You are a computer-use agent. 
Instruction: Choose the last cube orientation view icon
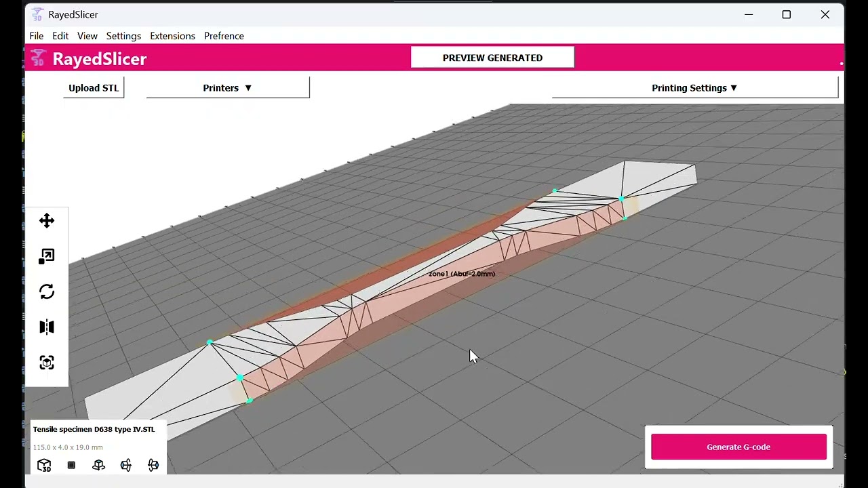click(x=153, y=465)
